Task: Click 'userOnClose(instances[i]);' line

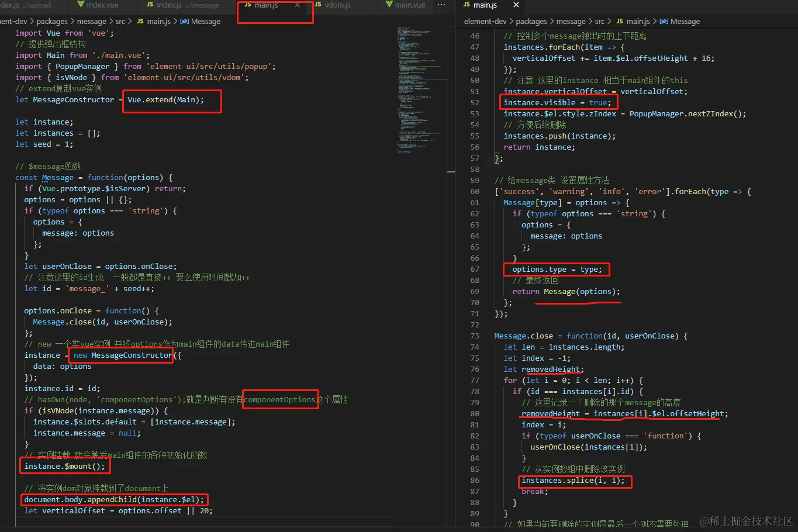Action: tap(589, 447)
